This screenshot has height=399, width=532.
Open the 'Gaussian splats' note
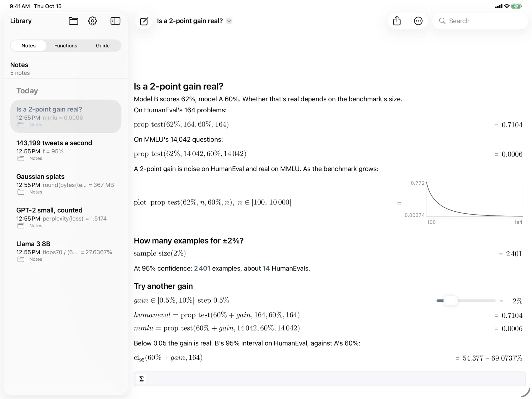coord(66,184)
